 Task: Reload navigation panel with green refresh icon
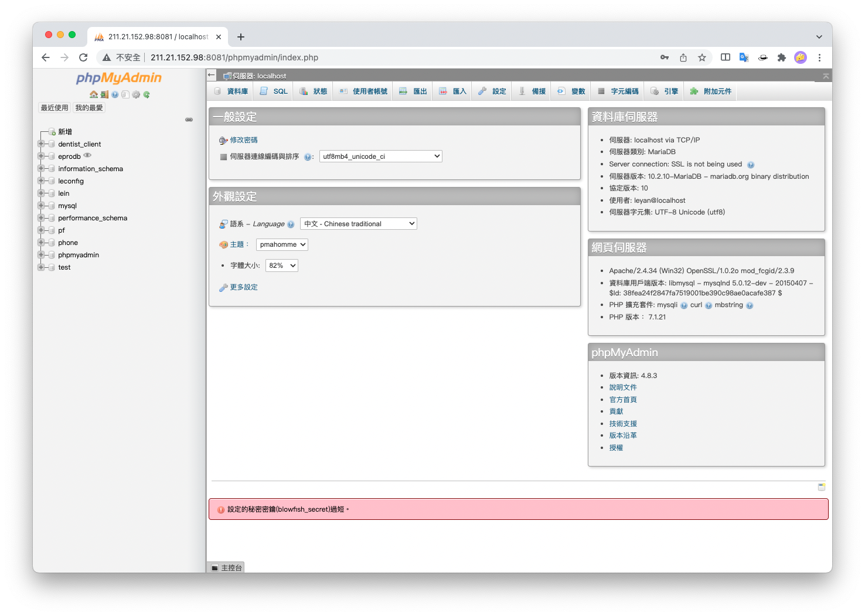[147, 94]
